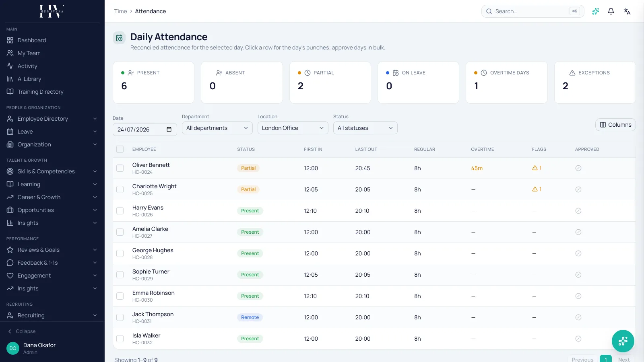Image resolution: width=644 pixels, height=362 pixels.
Task: Click approved status icon for Charlotte Wright
Action: coord(578,189)
